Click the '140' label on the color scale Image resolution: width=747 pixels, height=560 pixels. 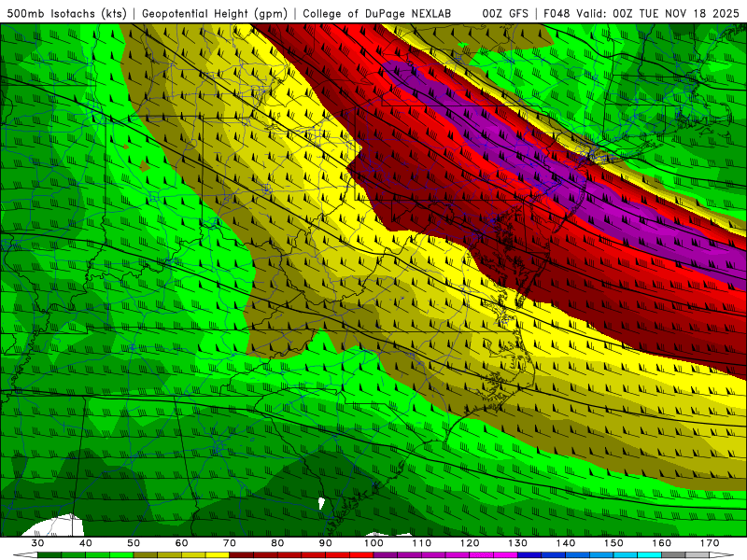tap(566, 543)
